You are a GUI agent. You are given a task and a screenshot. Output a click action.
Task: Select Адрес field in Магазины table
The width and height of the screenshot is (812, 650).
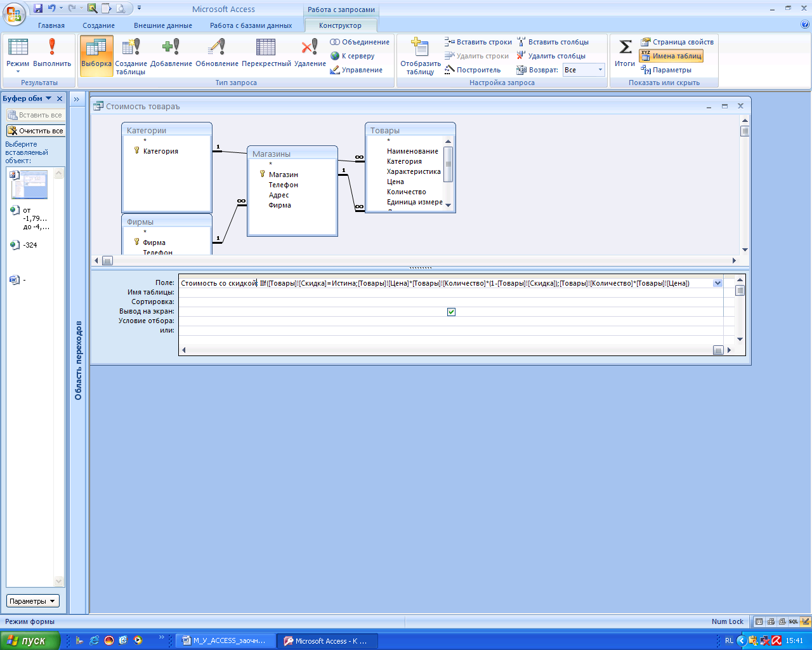coord(278,195)
